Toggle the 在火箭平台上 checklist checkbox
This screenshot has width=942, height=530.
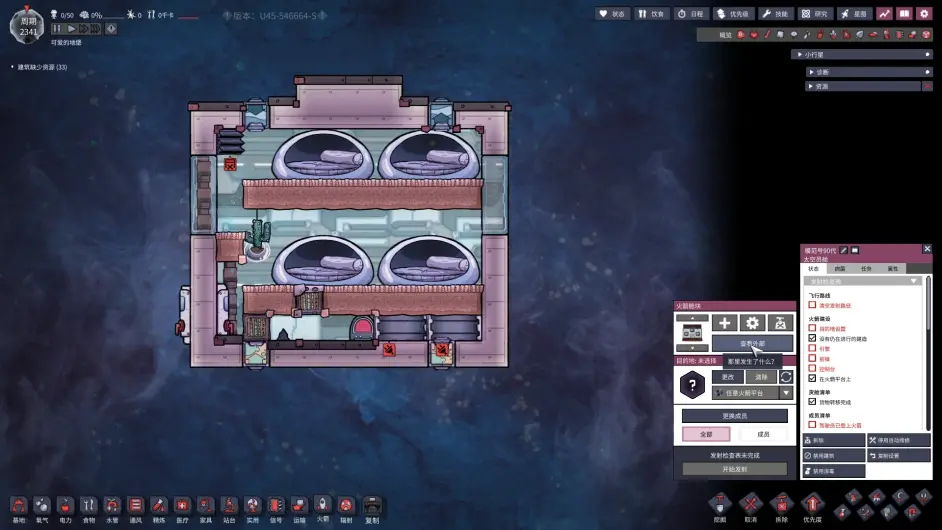click(x=812, y=378)
